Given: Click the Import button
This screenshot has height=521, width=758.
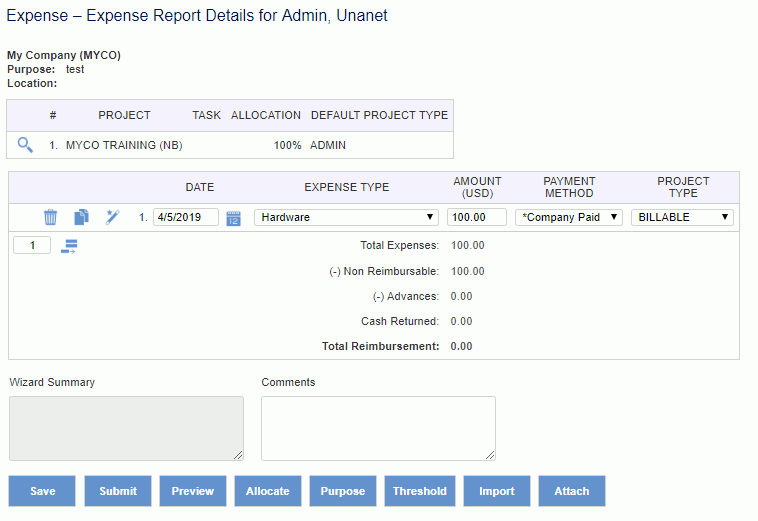Looking at the screenshot, I should (x=497, y=491).
